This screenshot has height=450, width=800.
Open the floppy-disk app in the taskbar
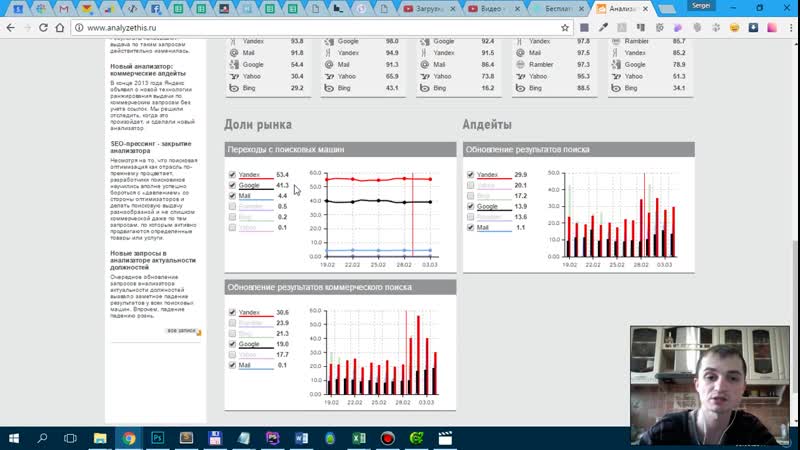click(215, 438)
